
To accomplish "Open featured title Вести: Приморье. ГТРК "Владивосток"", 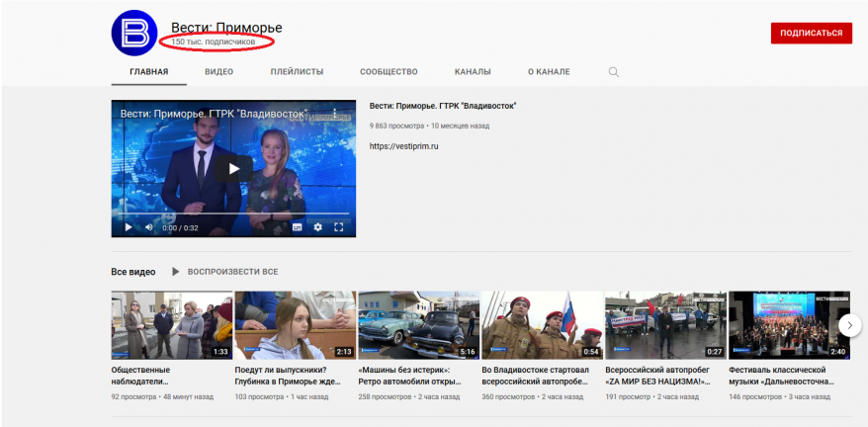I will (443, 106).
